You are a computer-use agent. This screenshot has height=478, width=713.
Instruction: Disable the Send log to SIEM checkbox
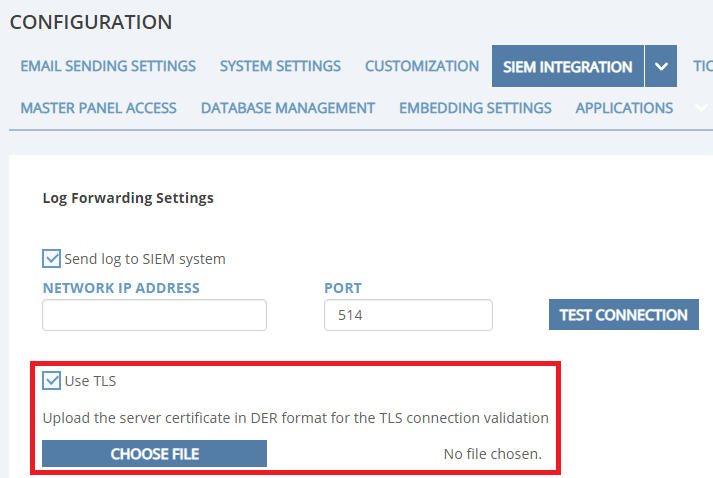[x=52, y=259]
